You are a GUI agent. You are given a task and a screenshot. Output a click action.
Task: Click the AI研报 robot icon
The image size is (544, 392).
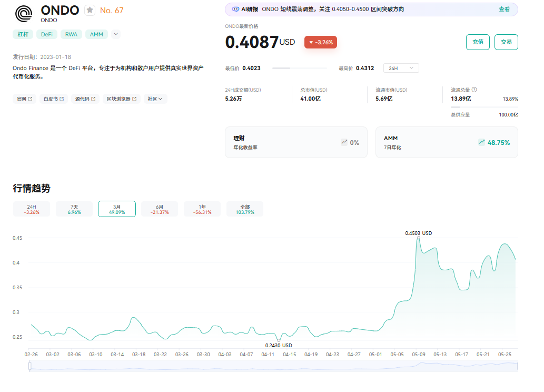pyautogui.click(x=235, y=9)
